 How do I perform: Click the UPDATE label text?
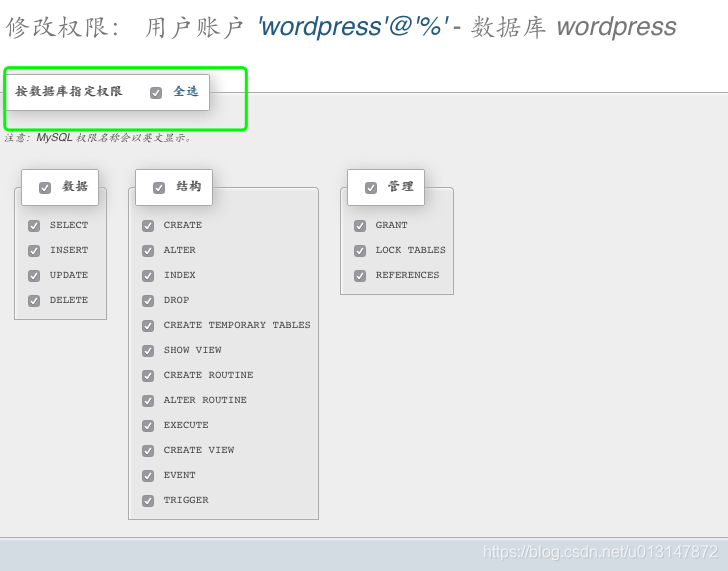[69, 275]
